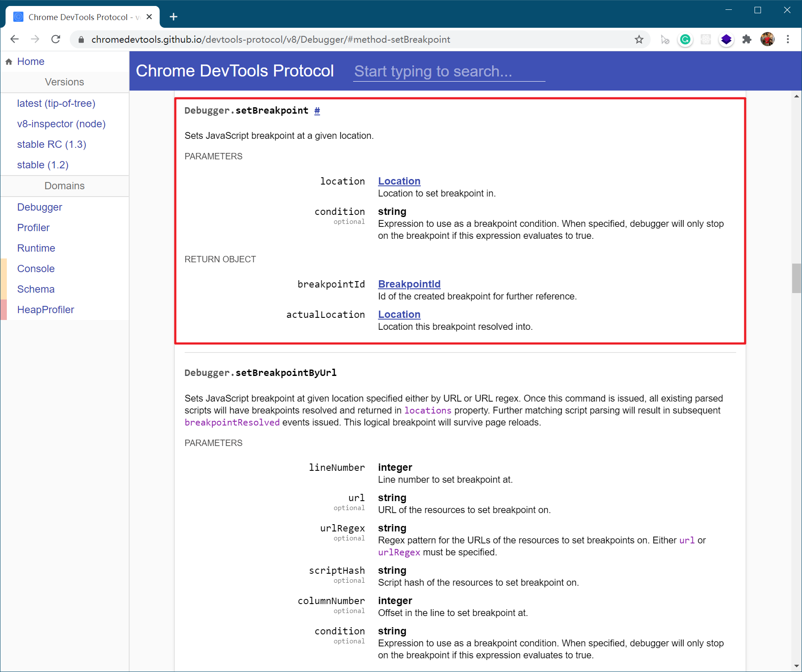This screenshot has width=802, height=672.
Task: Open the Debugger domain
Action: [x=39, y=207]
